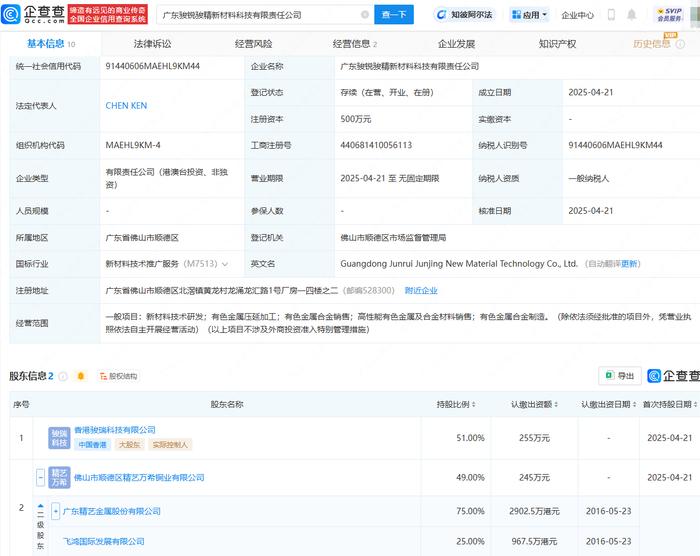Open 企业中心 in the header
This screenshot has height=556, width=700.
click(x=577, y=15)
